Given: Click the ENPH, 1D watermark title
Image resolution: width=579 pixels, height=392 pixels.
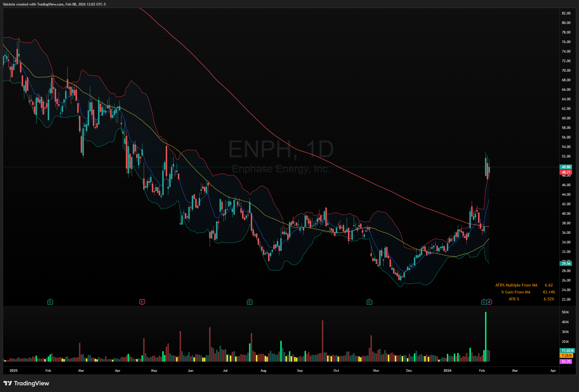Looking at the screenshot, I should pyautogui.click(x=281, y=149).
